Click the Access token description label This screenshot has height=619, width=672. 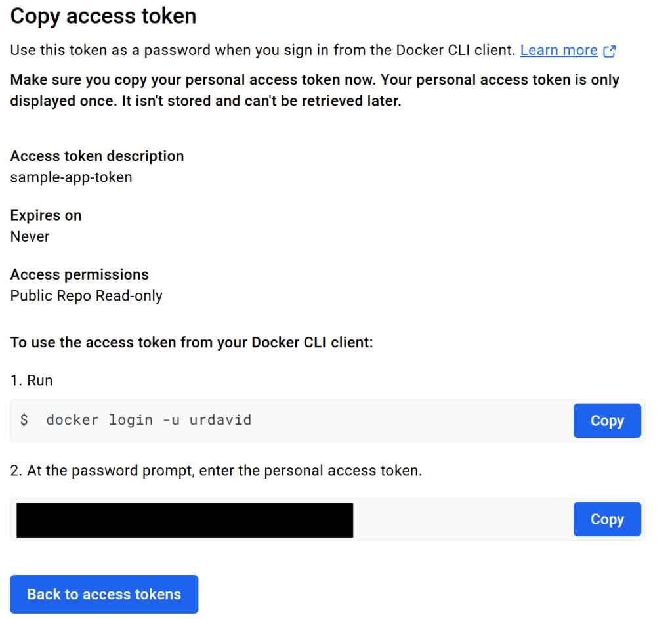[97, 156]
